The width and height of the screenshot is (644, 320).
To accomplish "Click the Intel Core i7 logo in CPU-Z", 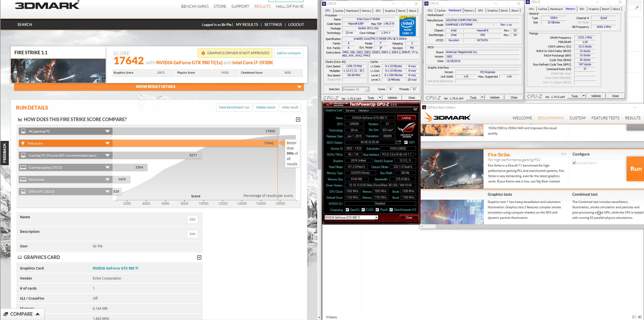I will pyautogui.click(x=408, y=26).
